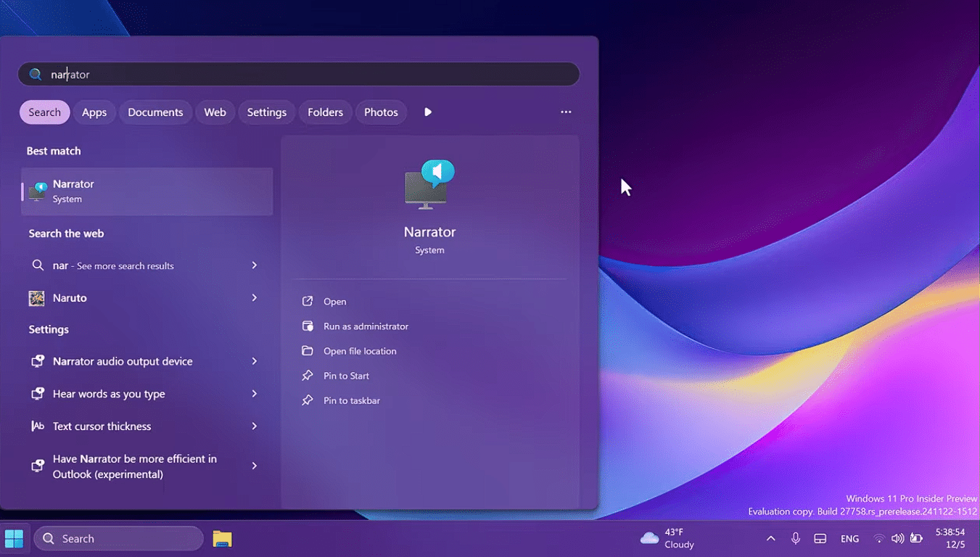This screenshot has height=557, width=980.
Task: Click the Narrator title in the preview pane
Action: pos(429,232)
